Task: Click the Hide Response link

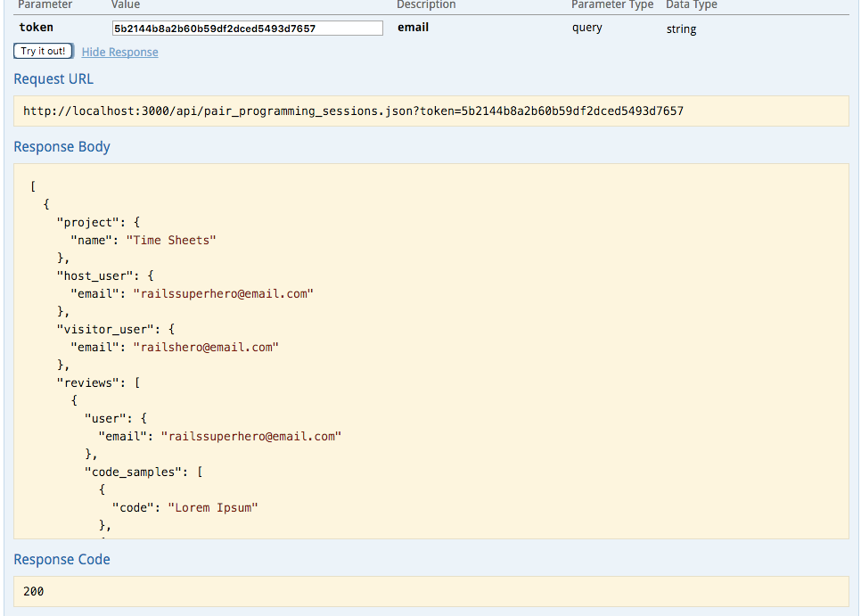Action: point(119,52)
